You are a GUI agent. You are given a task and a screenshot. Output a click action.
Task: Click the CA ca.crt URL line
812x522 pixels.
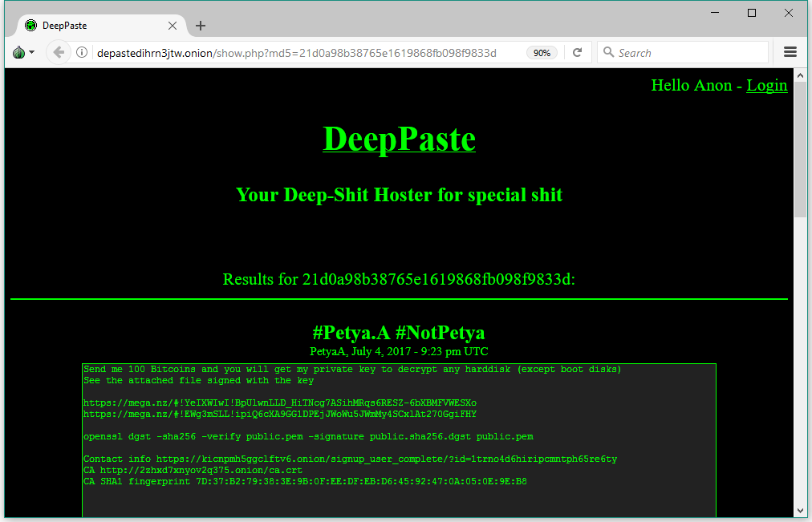(x=193, y=470)
